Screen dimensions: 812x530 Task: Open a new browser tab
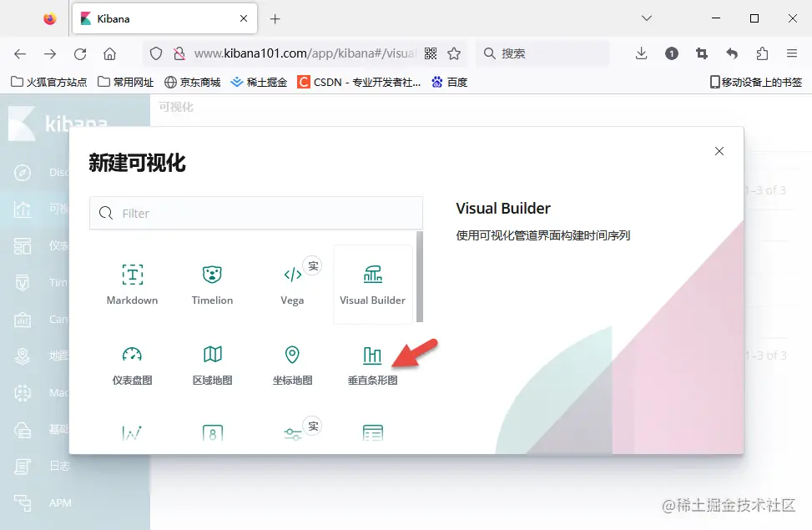275,19
